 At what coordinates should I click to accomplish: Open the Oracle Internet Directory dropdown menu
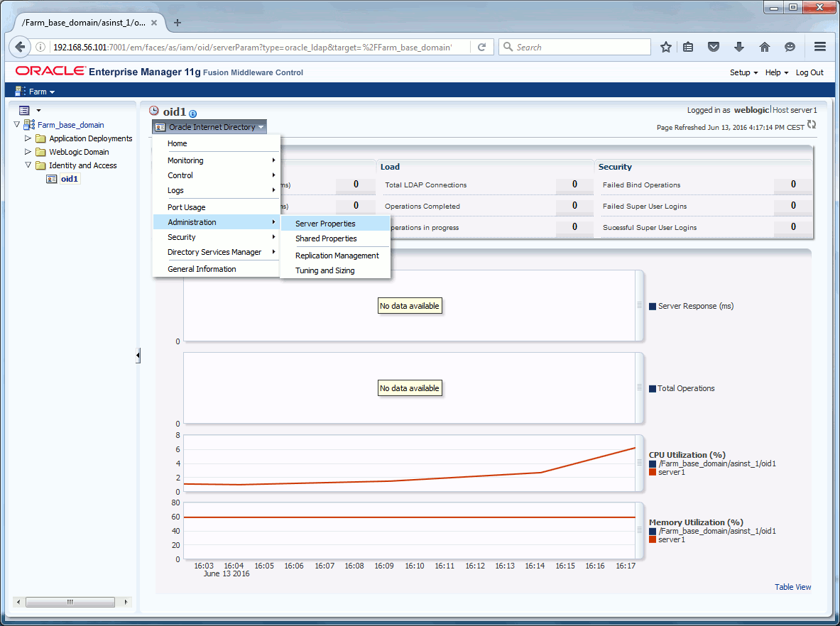coord(209,127)
